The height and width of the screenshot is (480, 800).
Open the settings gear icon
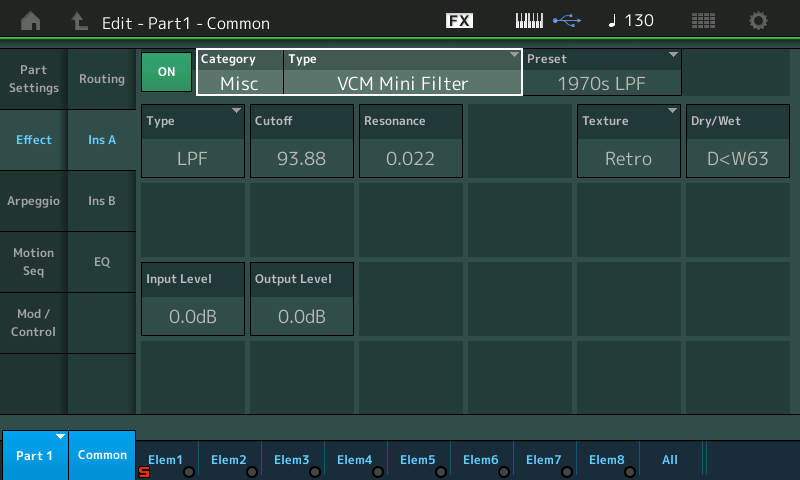click(x=759, y=21)
